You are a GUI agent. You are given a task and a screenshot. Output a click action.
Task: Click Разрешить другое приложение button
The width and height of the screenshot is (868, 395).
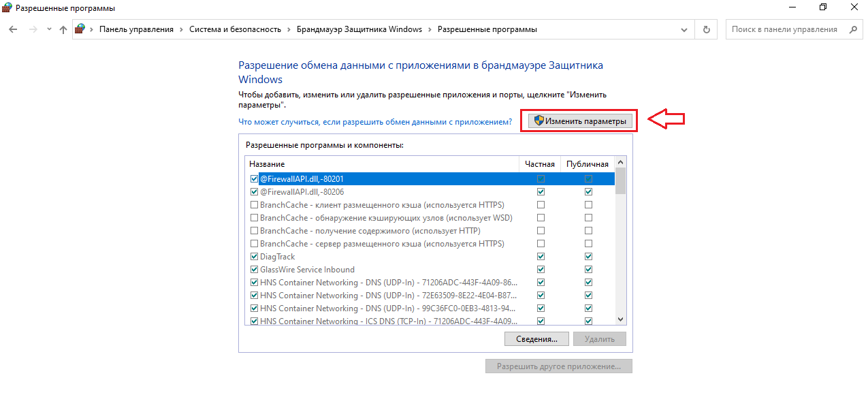point(559,366)
